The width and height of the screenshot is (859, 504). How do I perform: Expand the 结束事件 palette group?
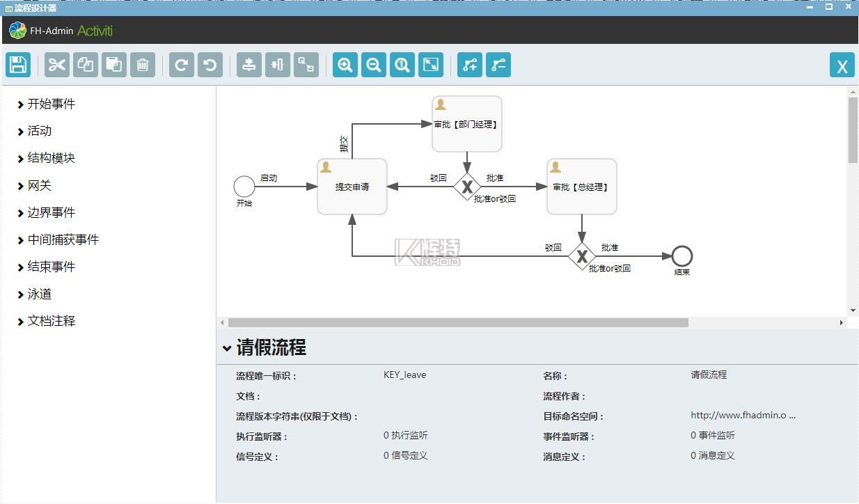[x=46, y=267]
